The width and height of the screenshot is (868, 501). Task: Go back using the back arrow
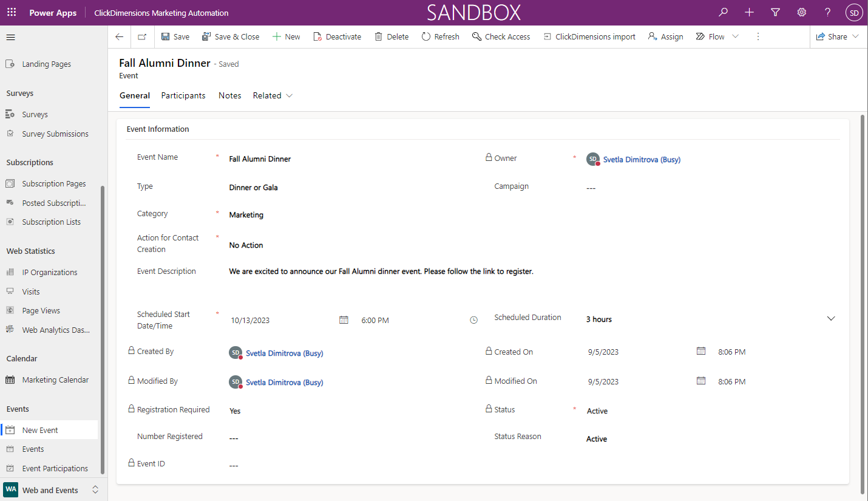(x=120, y=37)
